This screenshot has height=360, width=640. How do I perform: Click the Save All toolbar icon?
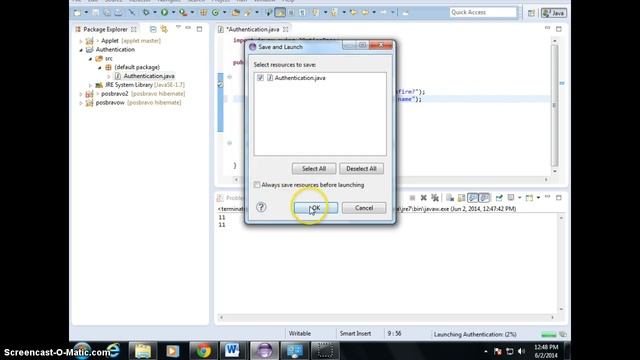click(107, 13)
